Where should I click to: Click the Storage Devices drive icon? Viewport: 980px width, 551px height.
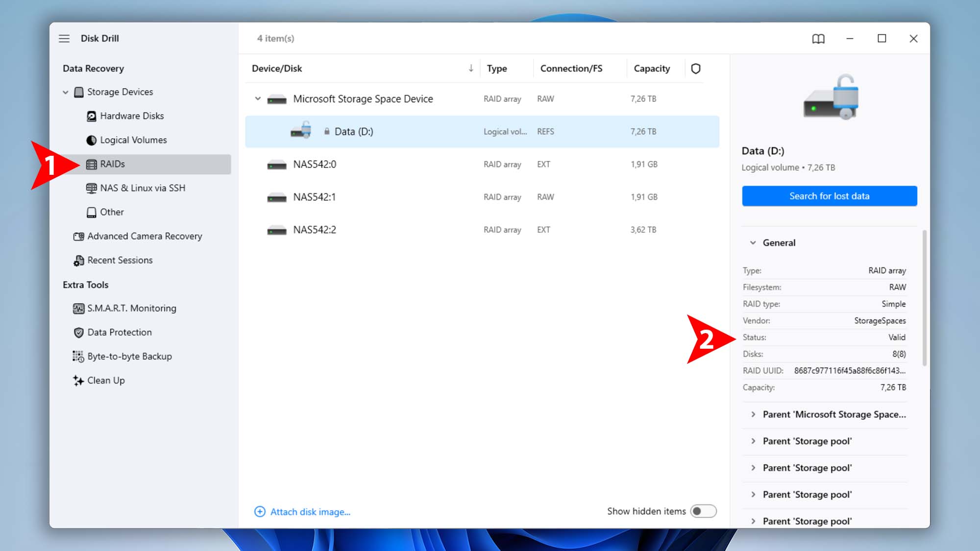[x=78, y=92]
